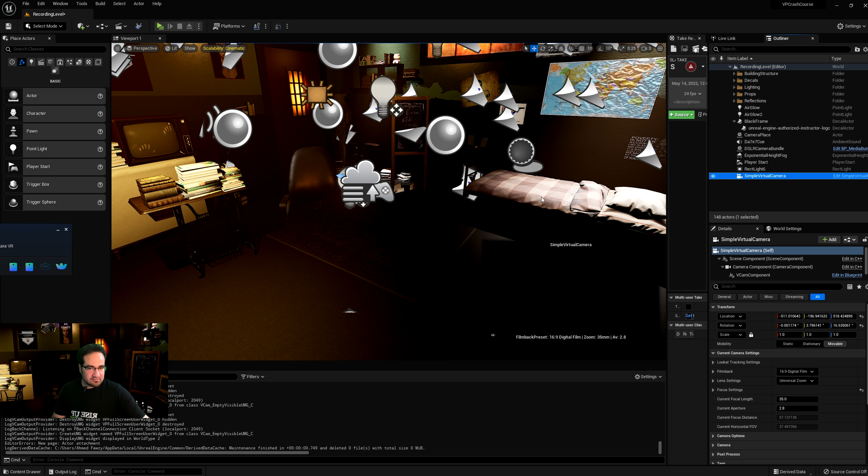Toggle rotation snapping angle icon

click(x=600, y=48)
